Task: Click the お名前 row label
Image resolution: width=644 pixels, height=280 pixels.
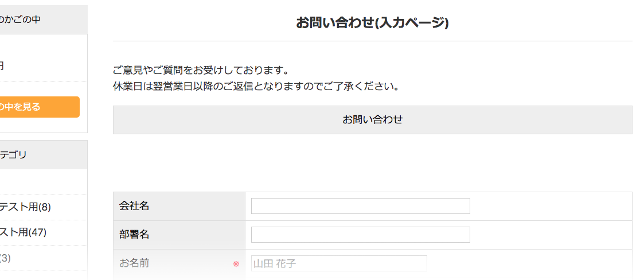Action: (x=134, y=263)
